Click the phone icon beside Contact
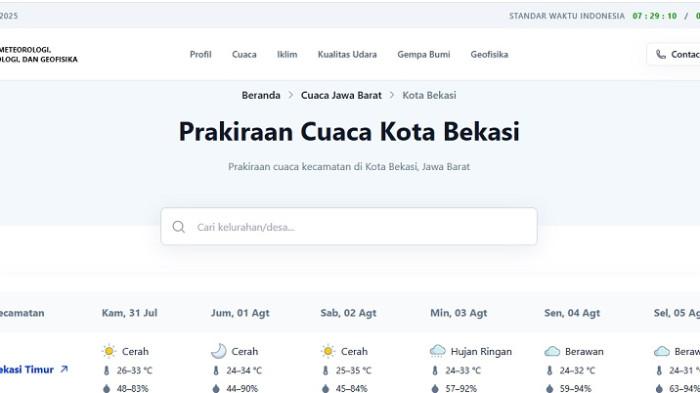The image size is (700, 393). [x=661, y=54]
